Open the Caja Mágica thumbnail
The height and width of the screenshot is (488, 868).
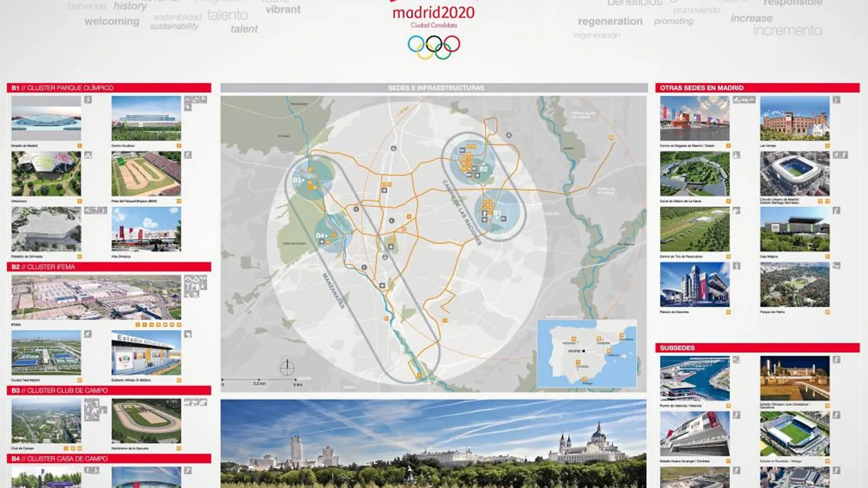(x=795, y=229)
